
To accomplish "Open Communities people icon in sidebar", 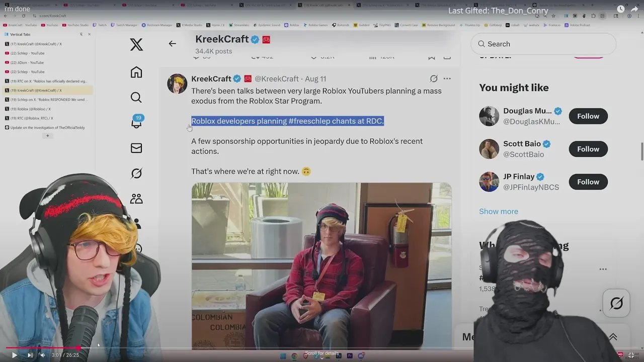I will (136, 199).
